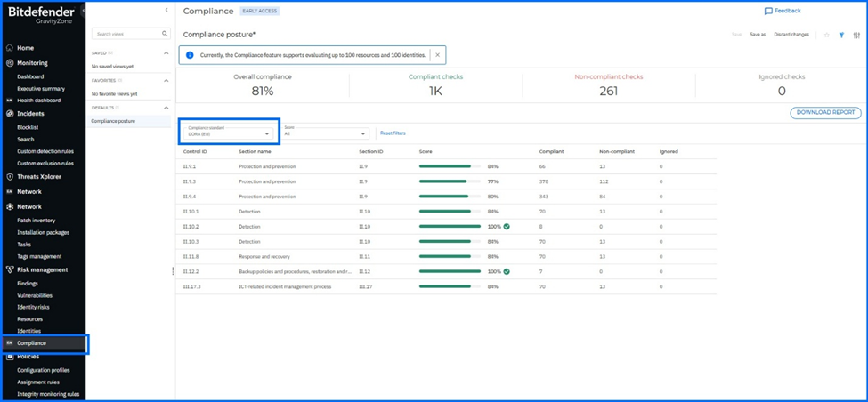Click the Threats Xplorer shield icon
Image resolution: width=868 pixels, height=402 pixels.
pos(10,177)
